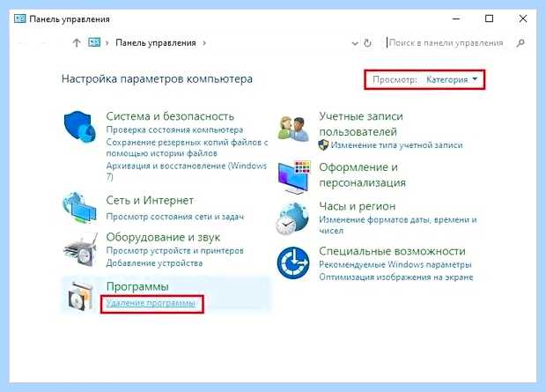This screenshot has height=392, width=546.
Task: Open Проверка состояния компьютера link
Action: [174, 130]
